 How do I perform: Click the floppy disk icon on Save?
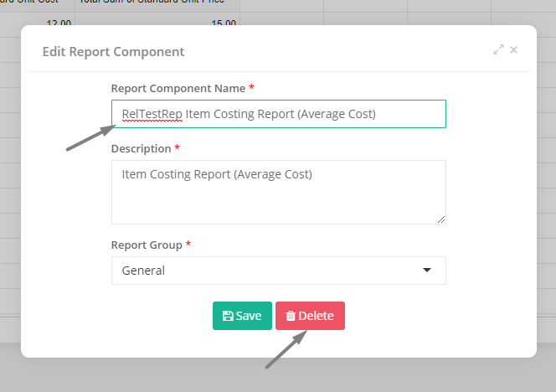[228, 316]
